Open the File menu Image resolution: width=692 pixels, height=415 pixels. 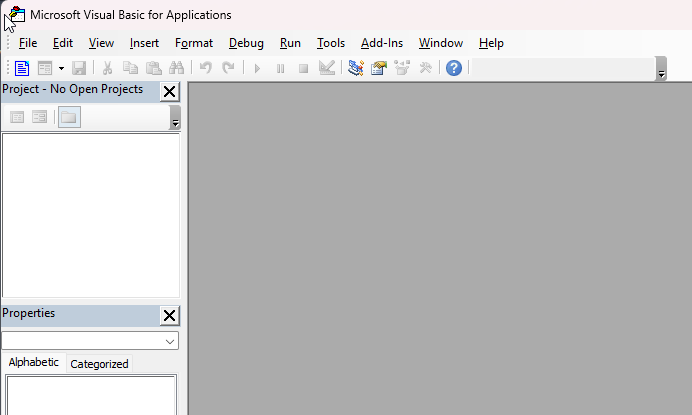[x=28, y=43]
